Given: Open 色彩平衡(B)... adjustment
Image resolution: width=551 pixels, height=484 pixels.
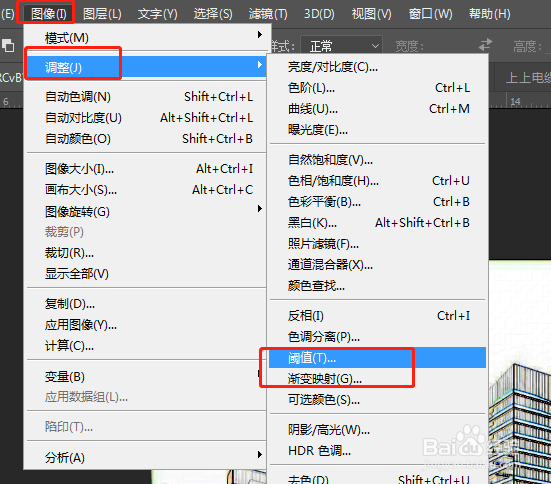Looking at the screenshot, I should [378, 202].
